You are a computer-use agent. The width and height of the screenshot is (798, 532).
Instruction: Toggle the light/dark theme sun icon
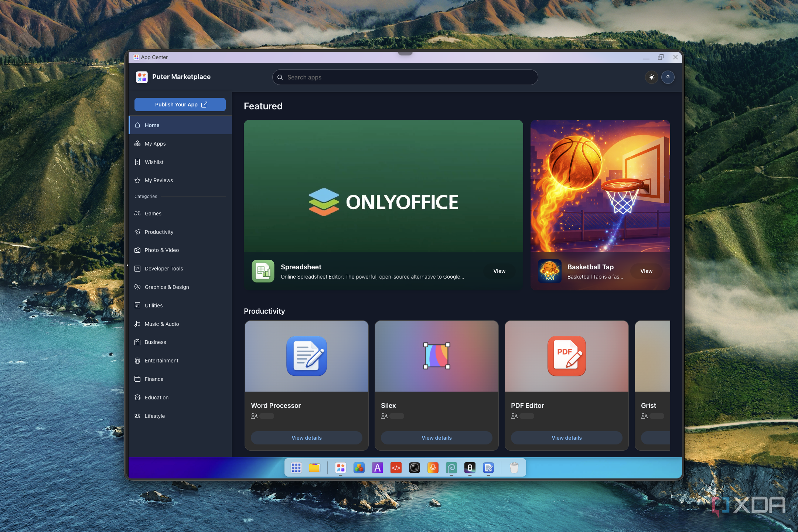point(652,77)
